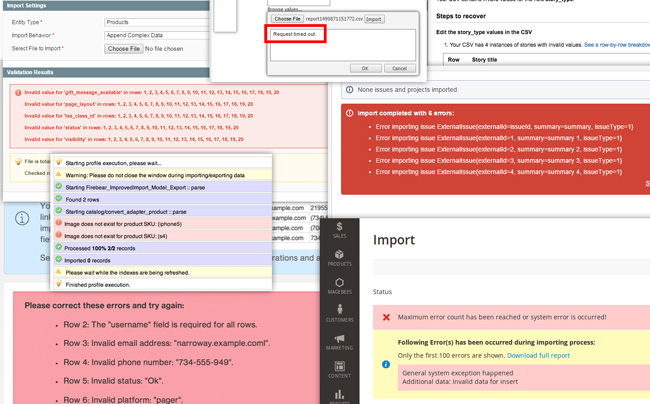Click lightbulb icon beside Starting profile execution
Image resolution: width=650 pixels, height=404 pixels.
coord(59,162)
